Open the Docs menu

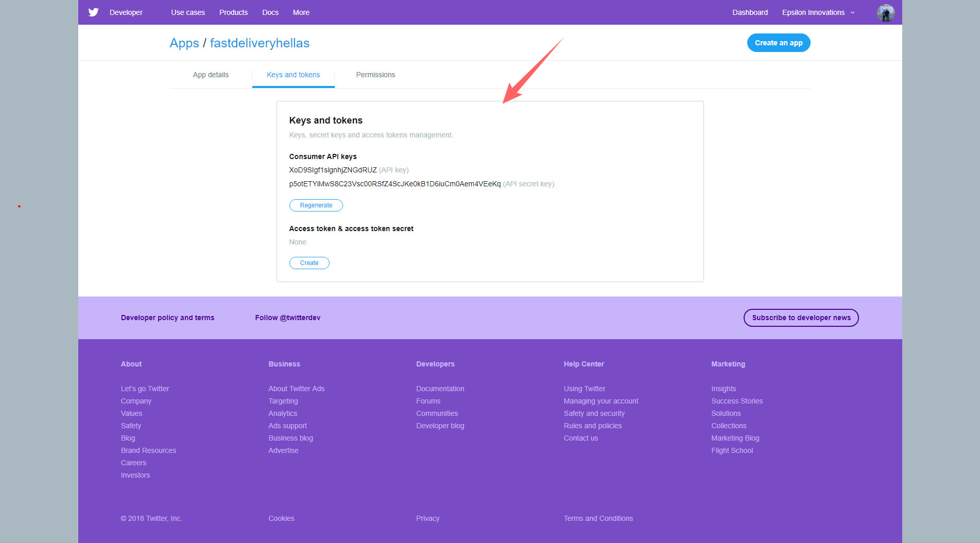coord(270,12)
